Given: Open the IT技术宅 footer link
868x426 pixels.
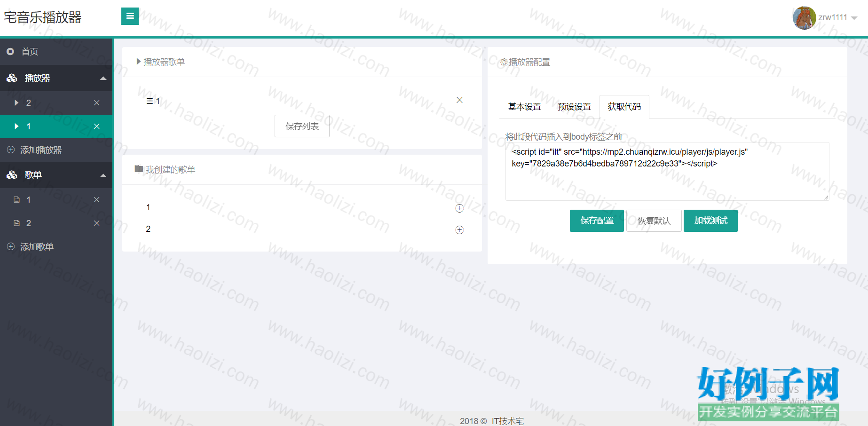Looking at the screenshot, I should (x=508, y=421).
